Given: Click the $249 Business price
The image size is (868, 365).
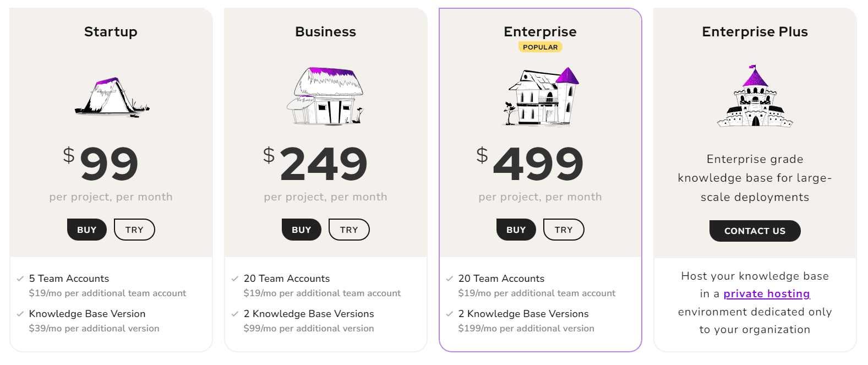Looking at the screenshot, I should click(324, 164).
